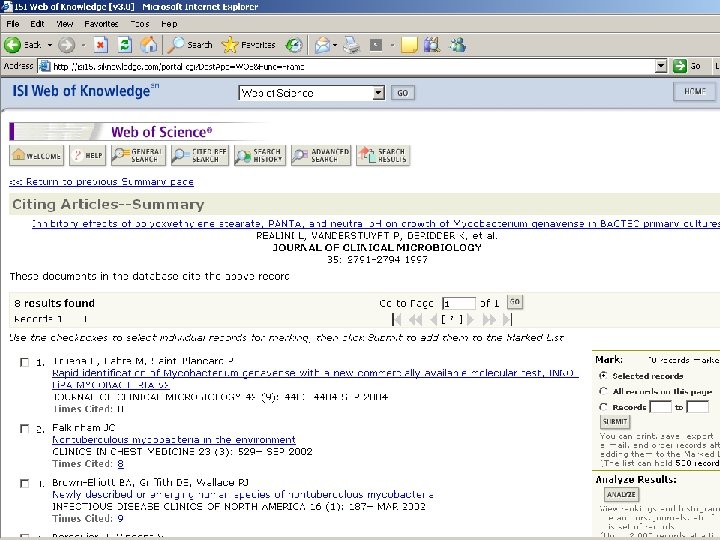720x540 pixels.
Task: Click the yellow notes toolbar icon
Action: pyautogui.click(x=409, y=45)
